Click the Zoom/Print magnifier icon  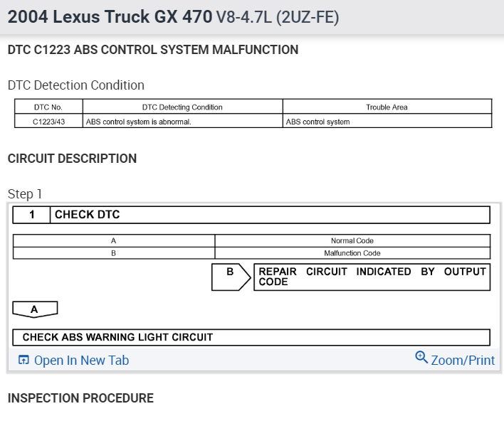coord(421,357)
